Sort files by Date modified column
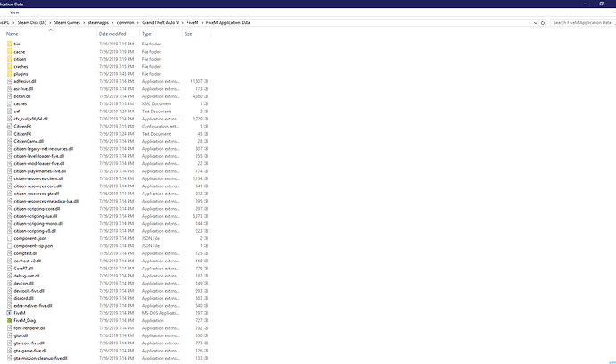 click(x=112, y=33)
